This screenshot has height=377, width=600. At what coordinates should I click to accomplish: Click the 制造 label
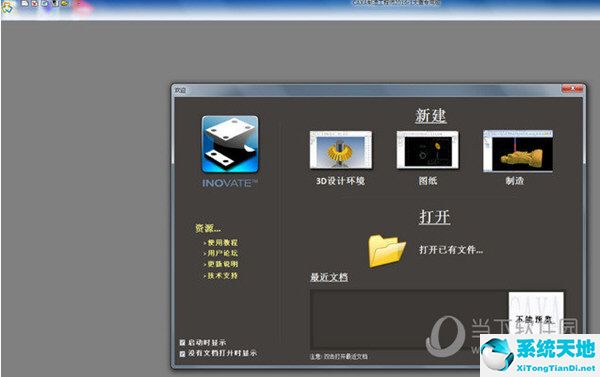point(515,181)
